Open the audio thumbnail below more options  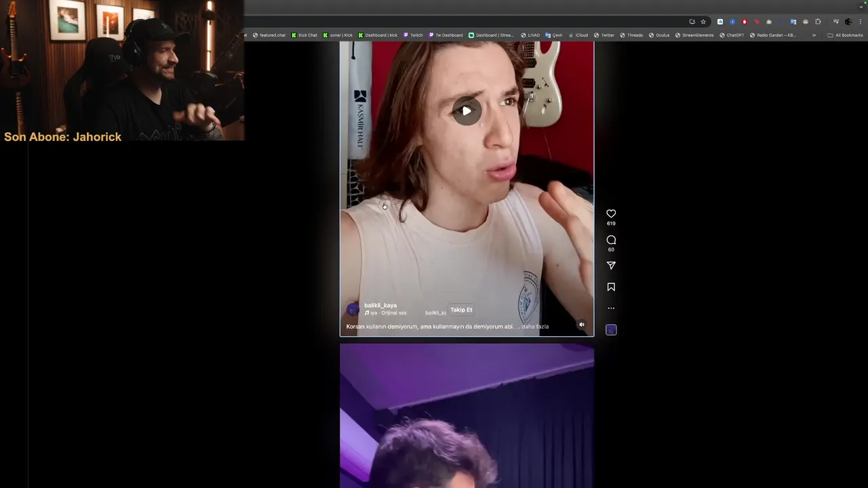pos(611,330)
